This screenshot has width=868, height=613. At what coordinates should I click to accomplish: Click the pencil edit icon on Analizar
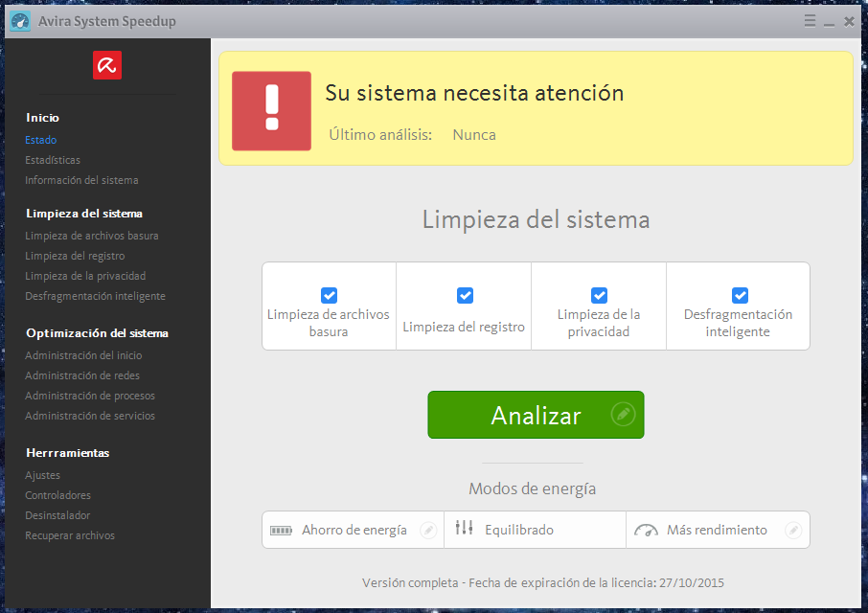click(x=623, y=415)
